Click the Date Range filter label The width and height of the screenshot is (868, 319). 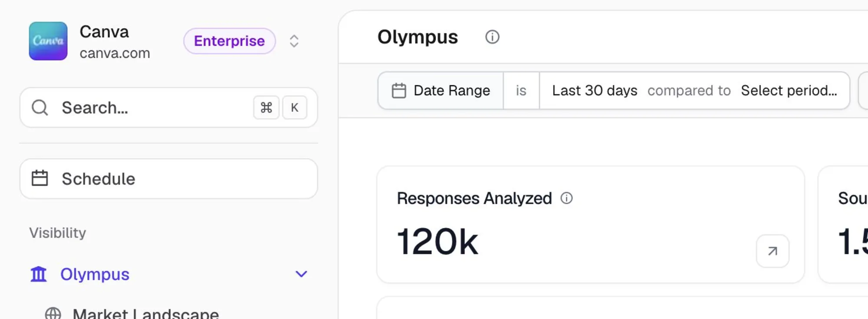coord(452,90)
